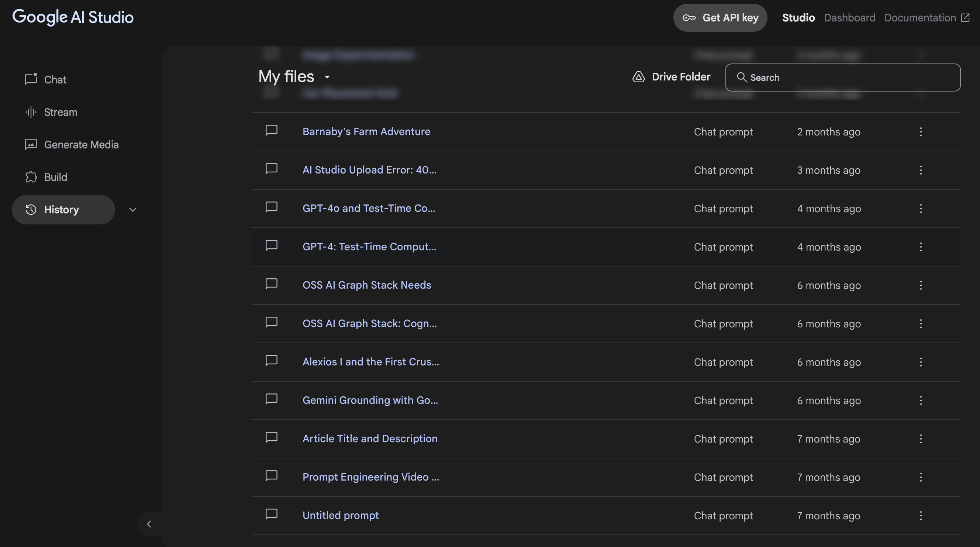
Task: Select the Build puzzle icon
Action: [x=31, y=177]
